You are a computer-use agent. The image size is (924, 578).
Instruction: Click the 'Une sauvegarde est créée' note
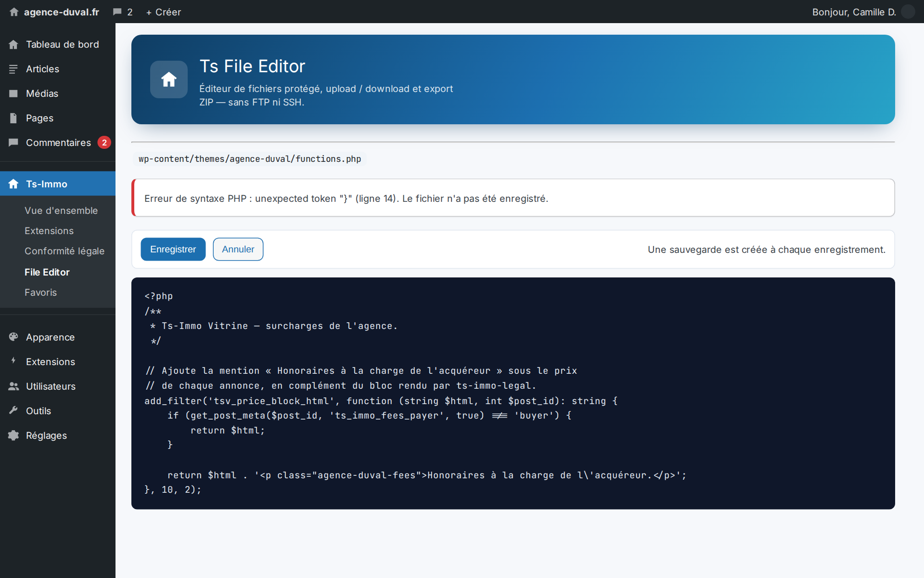(767, 250)
